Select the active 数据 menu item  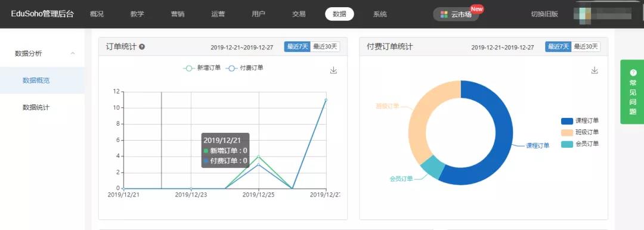click(x=339, y=14)
